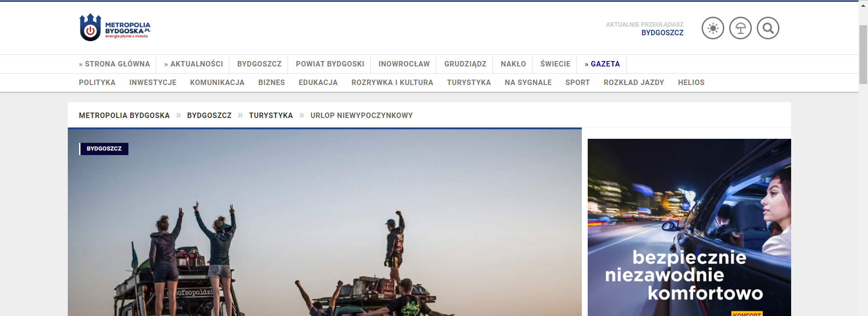Go to the Helios link
Viewport: 868px width, 316px height.
tap(691, 83)
